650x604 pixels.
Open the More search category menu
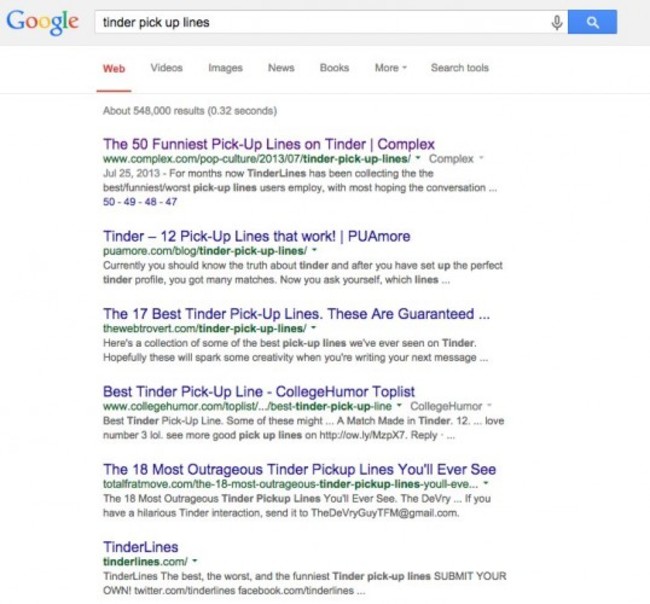[390, 68]
